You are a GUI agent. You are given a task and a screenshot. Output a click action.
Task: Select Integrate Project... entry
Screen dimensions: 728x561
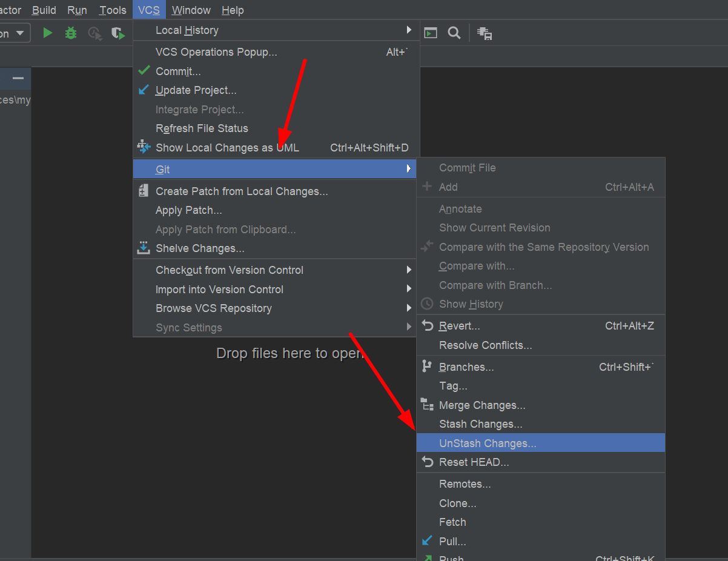(x=276, y=110)
